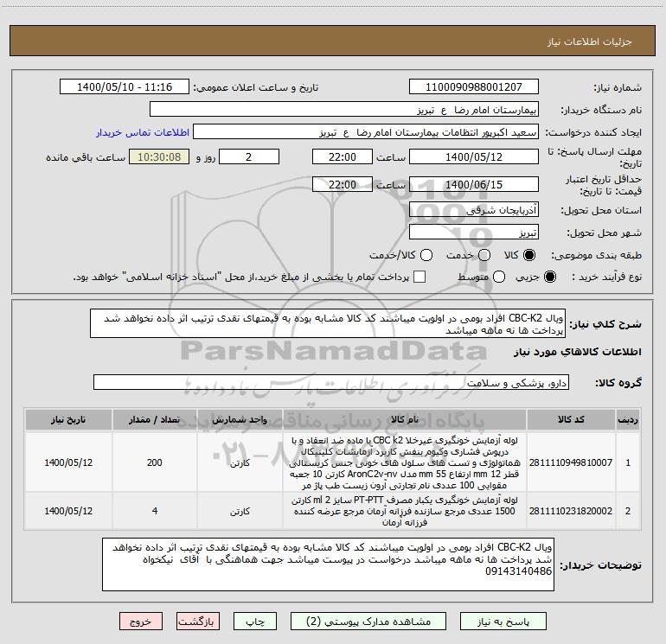Click the PT-PTT tube item description
This screenshot has width=666, height=644.
(x=405, y=511)
